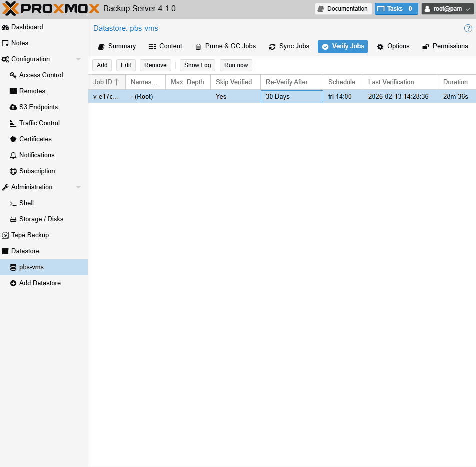
Task: Open Certificates in the sidebar
Action: pos(35,139)
